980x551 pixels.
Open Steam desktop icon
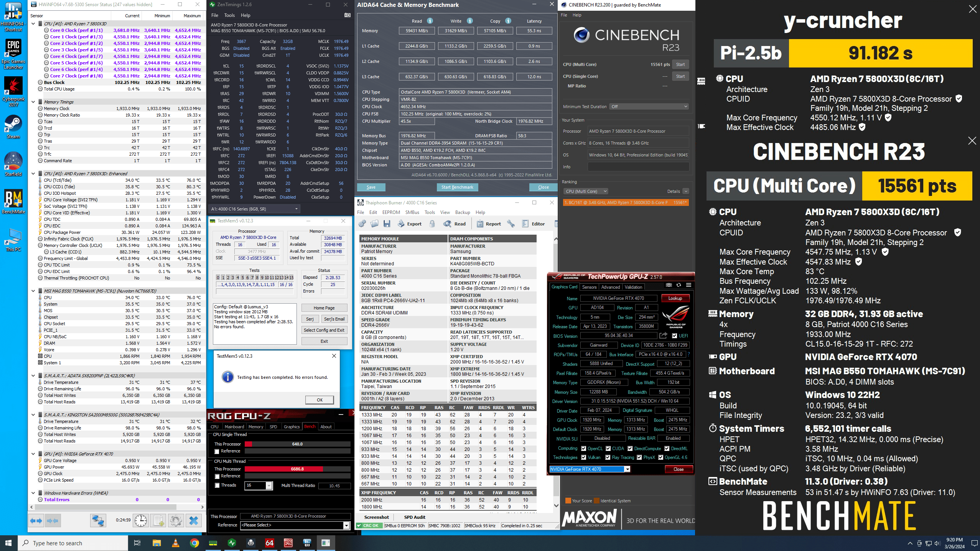13,127
